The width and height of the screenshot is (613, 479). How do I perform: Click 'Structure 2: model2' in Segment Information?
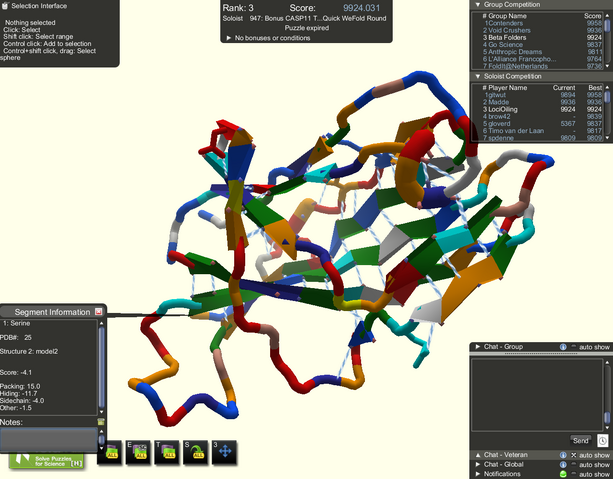(x=29, y=352)
